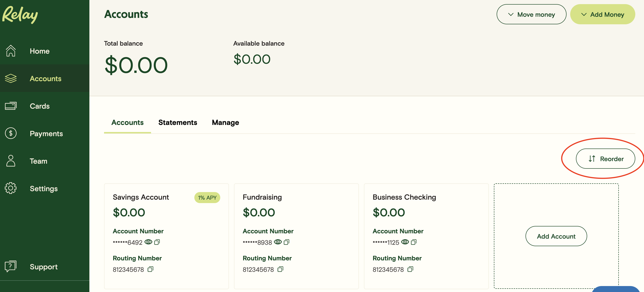Viewport: 644px width, 292px height.
Task: Open the Add Money dropdown
Action: (603, 14)
